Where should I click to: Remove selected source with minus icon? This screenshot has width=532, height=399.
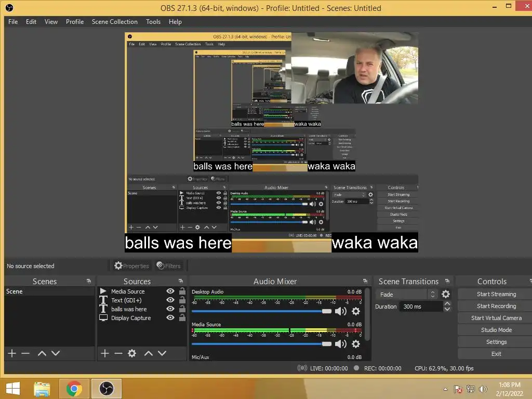[x=118, y=353]
